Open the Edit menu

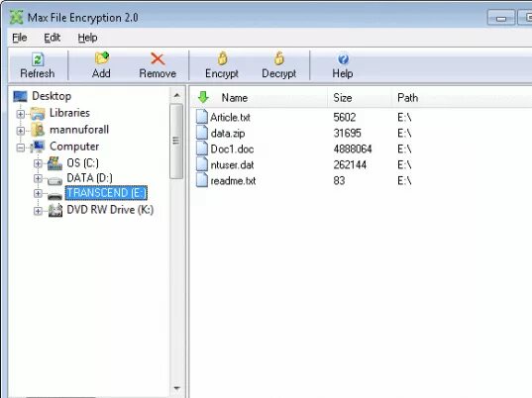(52, 38)
